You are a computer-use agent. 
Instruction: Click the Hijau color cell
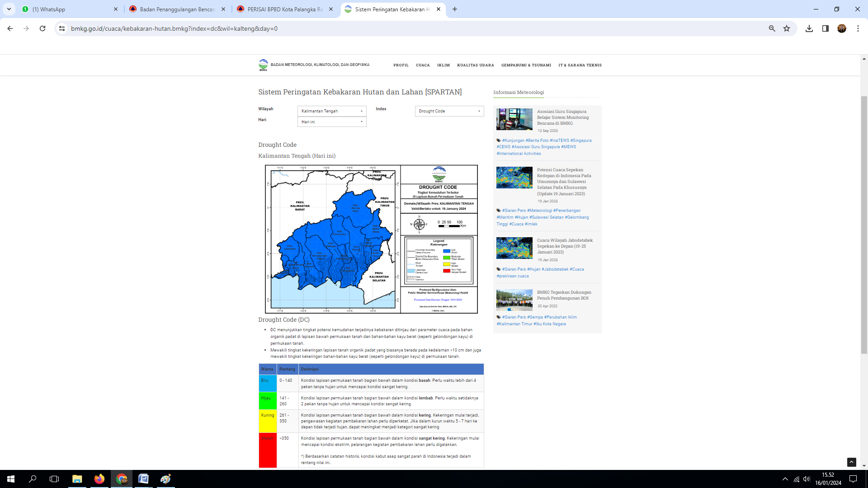click(x=268, y=401)
